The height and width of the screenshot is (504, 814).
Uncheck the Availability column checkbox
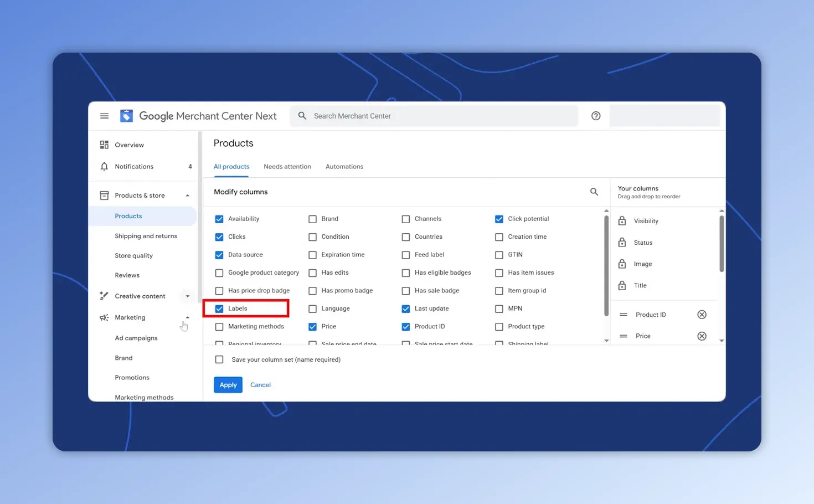(x=219, y=219)
